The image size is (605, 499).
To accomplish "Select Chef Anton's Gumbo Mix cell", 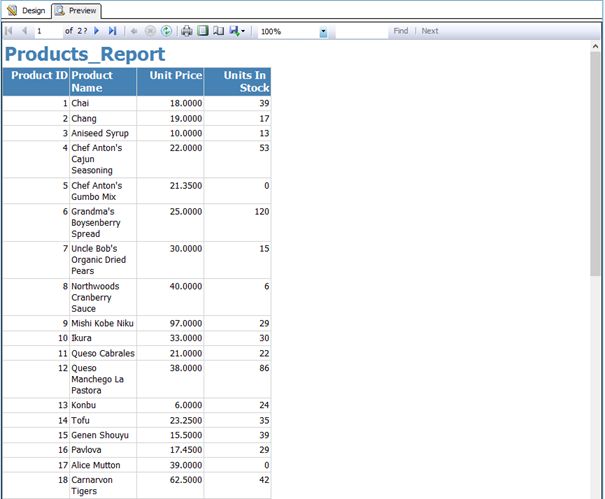I will tap(103, 191).
